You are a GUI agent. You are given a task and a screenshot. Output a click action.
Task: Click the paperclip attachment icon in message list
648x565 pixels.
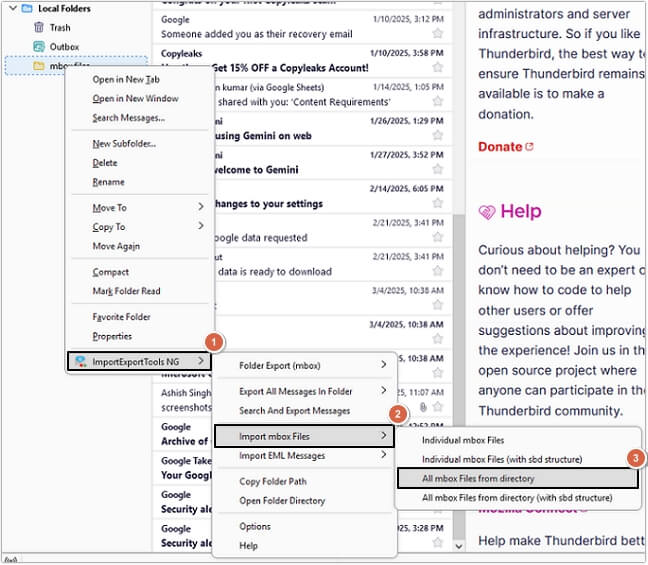tap(424, 408)
